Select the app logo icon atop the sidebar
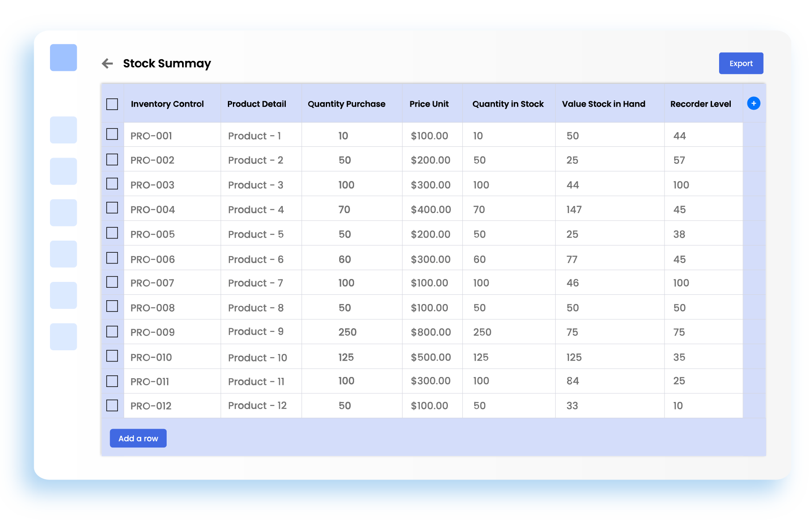Image resolution: width=812 pixels, height=520 pixels. (x=63, y=58)
